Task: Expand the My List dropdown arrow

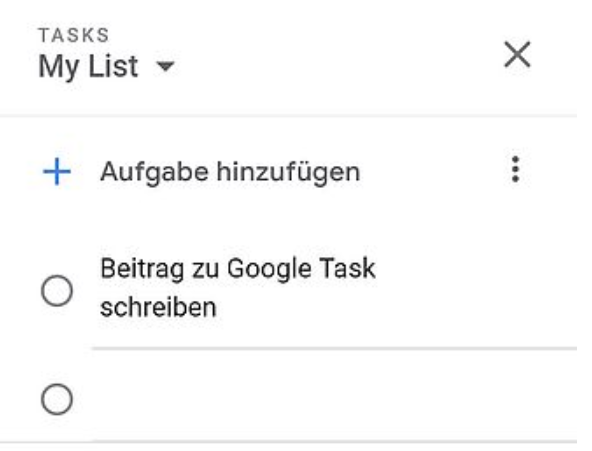Action: coord(165,66)
